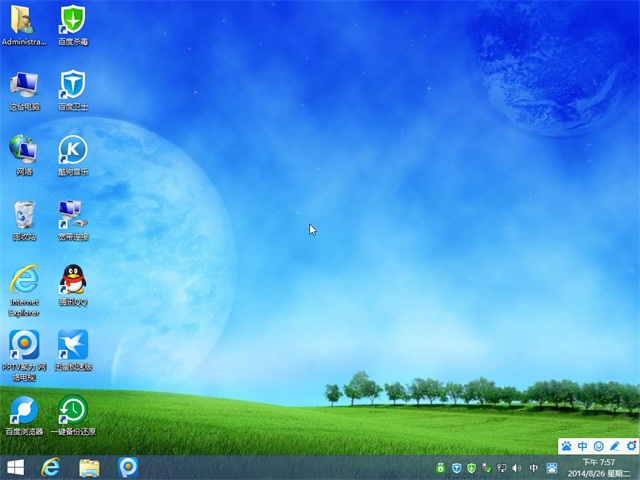
Task: Open IME settings gear on the floating bar
Action: pyautogui.click(x=630, y=445)
